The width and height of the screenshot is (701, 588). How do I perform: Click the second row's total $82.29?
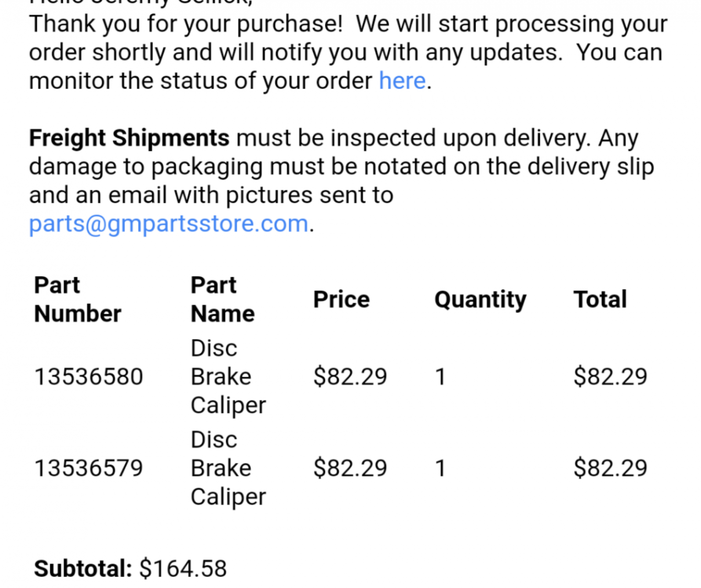[x=610, y=468]
